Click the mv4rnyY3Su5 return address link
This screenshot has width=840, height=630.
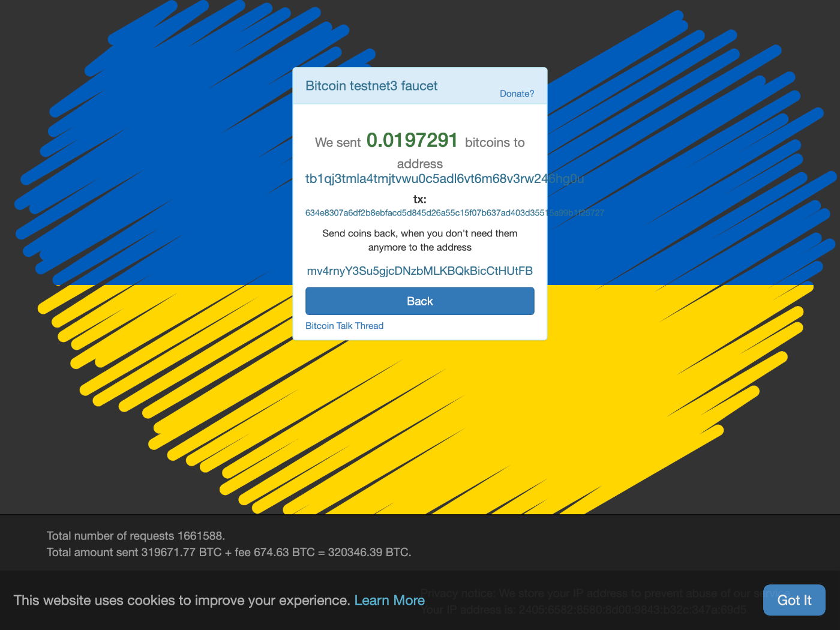(x=420, y=271)
